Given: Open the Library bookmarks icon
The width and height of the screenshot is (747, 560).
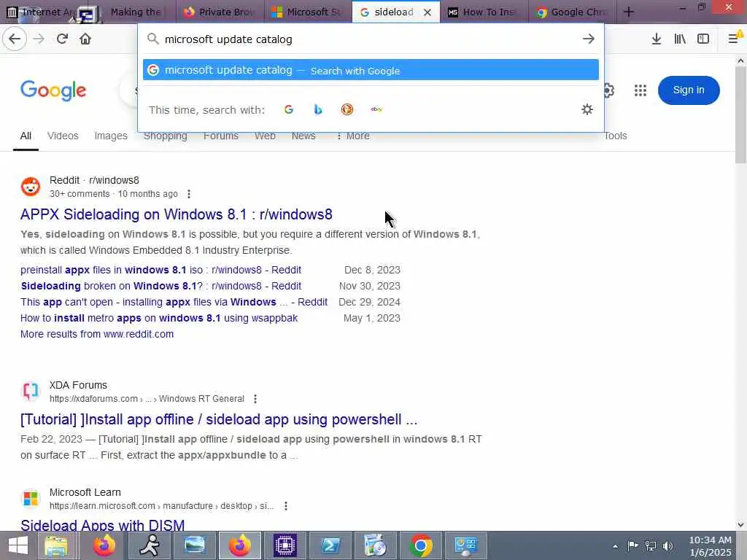Looking at the screenshot, I should tap(680, 39).
